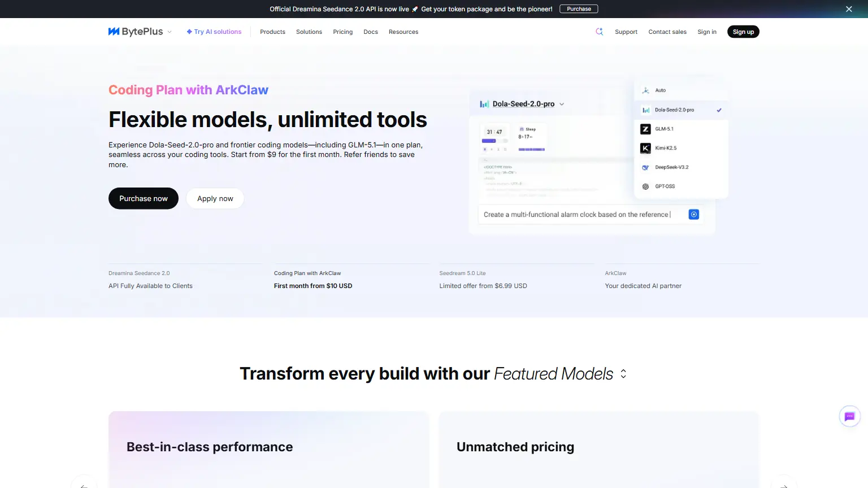Image resolution: width=868 pixels, height=488 pixels.
Task: Click the BytePlus logo
Action: pos(136,32)
